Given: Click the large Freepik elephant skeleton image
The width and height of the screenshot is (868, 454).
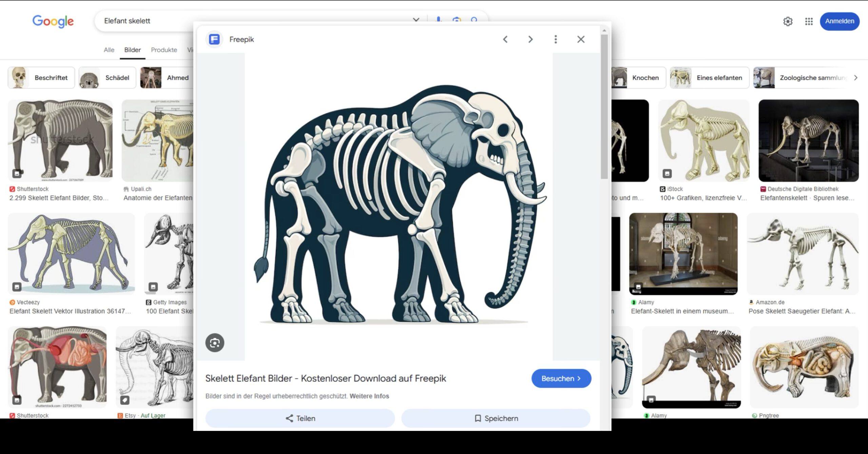Looking at the screenshot, I should 399,207.
